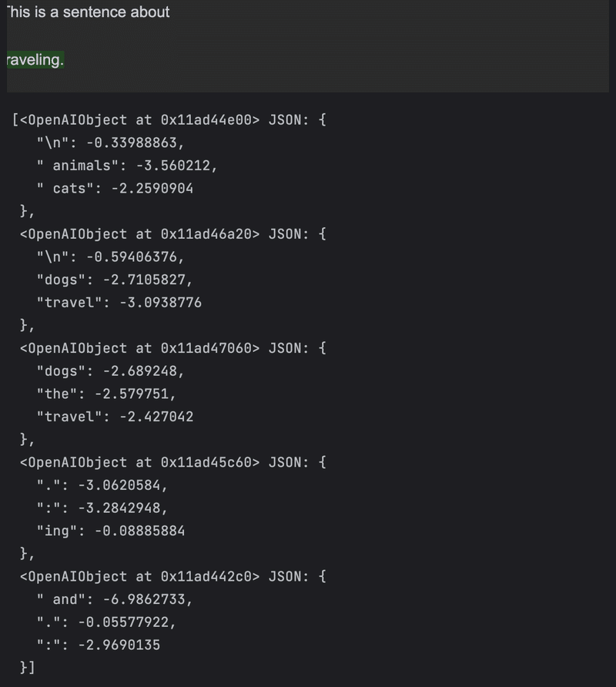Click the highlighted word "raveling."
The image size is (616, 687).
click(35, 59)
